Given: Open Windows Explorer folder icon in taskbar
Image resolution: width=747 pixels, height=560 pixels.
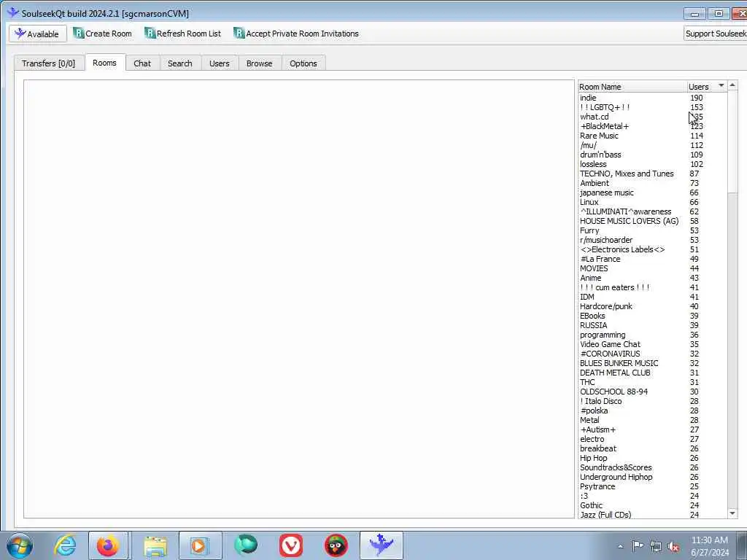Looking at the screenshot, I should pos(155,545).
